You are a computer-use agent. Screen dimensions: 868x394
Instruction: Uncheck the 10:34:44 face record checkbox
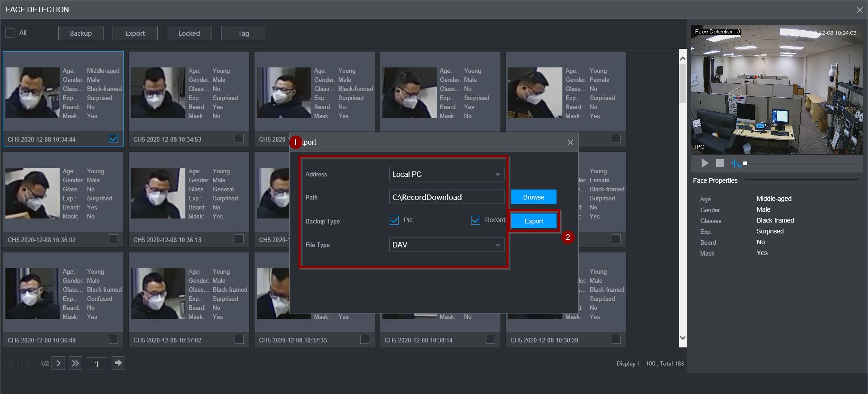(113, 138)
